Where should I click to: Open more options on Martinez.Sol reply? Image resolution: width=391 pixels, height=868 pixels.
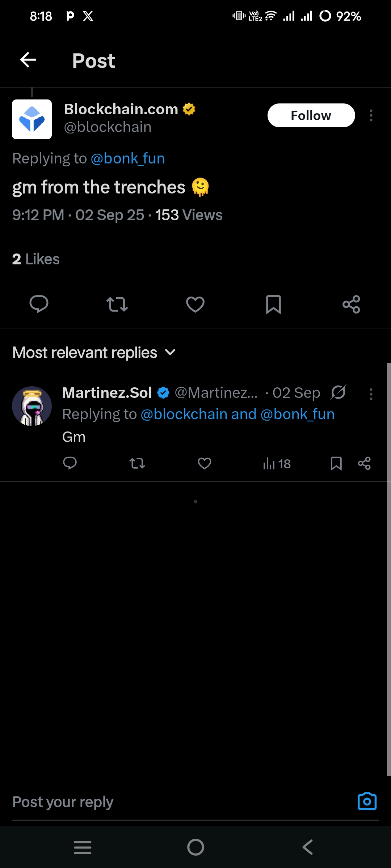pyautogui.click(x=371, y=394)
